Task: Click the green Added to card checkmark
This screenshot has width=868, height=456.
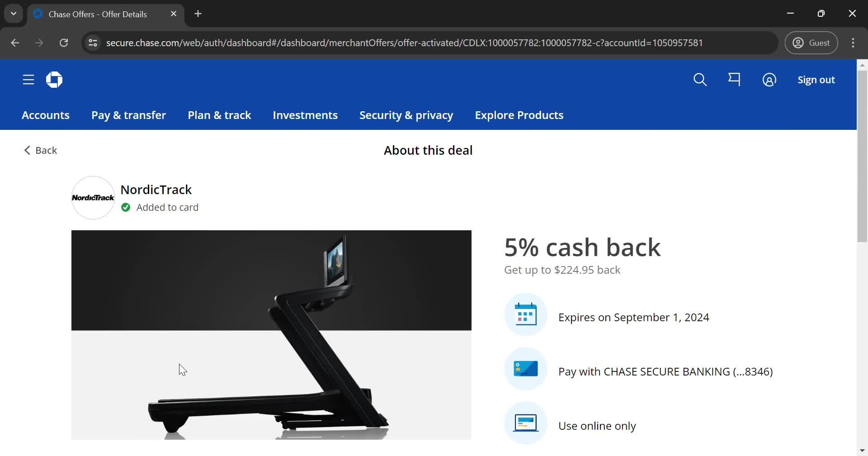Action: tap(126, 207)
